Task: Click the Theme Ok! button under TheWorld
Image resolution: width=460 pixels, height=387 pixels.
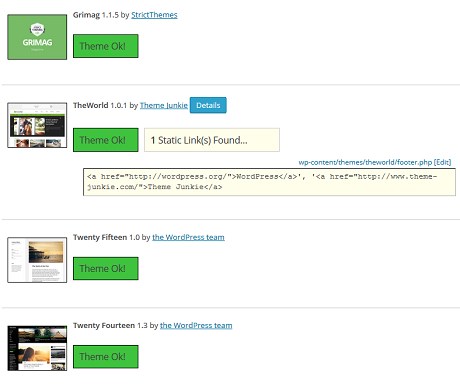Action: (x=106, y=140)
